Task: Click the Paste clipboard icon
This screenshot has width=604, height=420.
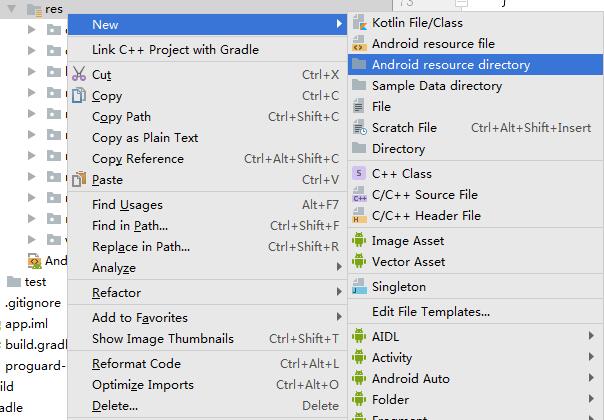Action: 79,180
